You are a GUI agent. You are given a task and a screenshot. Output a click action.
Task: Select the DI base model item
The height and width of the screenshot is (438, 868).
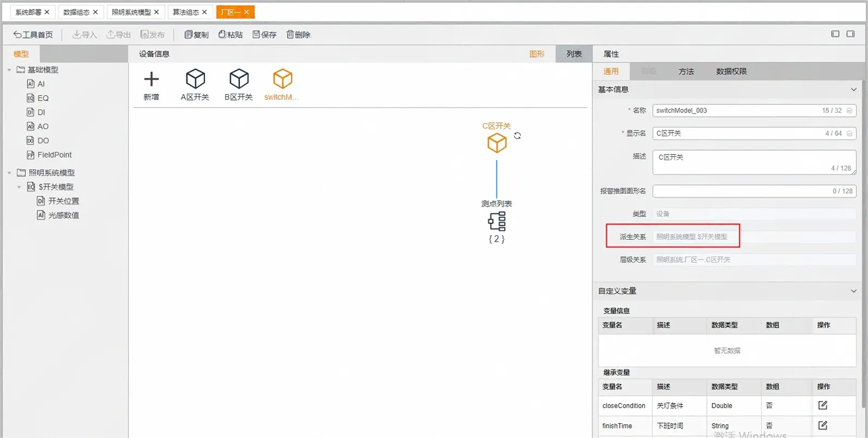point(36,112)
